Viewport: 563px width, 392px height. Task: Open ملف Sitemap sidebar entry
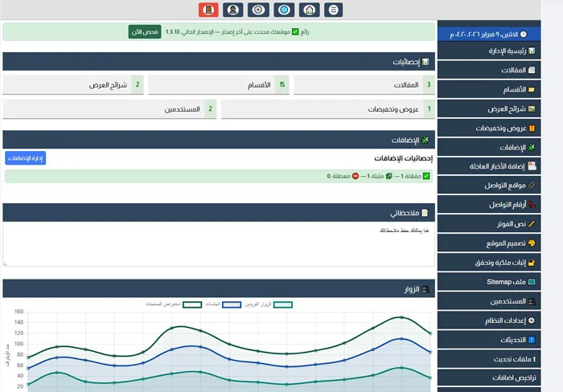click(499, 282)
